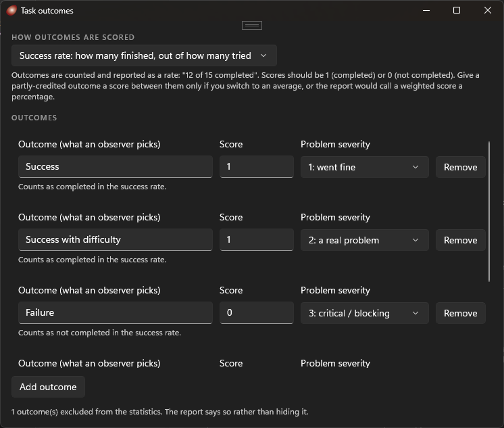
Task: Maximize the Task outcomes window
Action: tap(457, 11)
